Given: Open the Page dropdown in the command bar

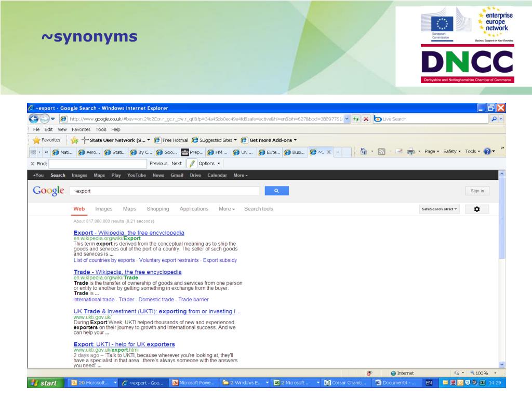Looking at the screenshot, I should 432,152.
